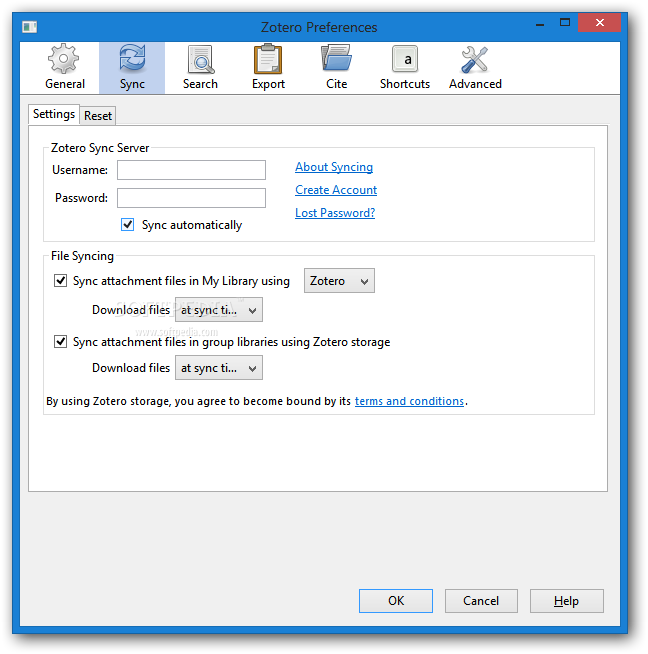648x654 pixels.
Task: Open the Zotero storage method dropdown
Action: click(x=339, y=281)
